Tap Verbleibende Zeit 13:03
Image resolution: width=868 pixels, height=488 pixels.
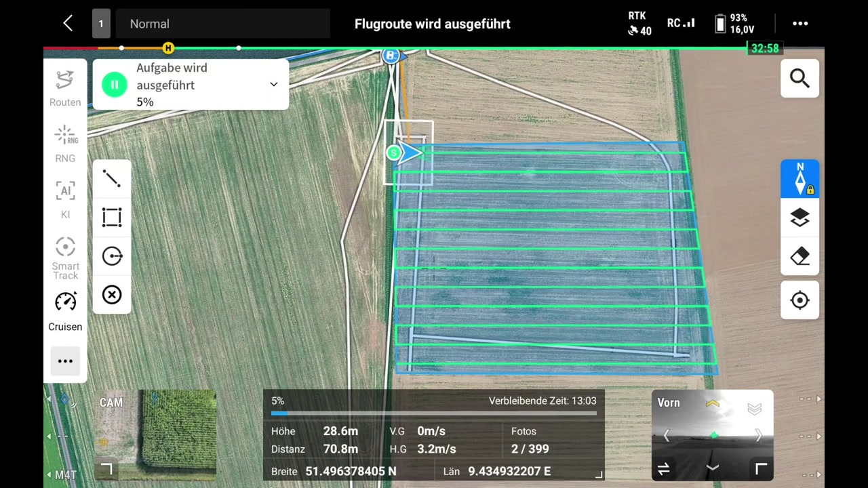point(542,401)
